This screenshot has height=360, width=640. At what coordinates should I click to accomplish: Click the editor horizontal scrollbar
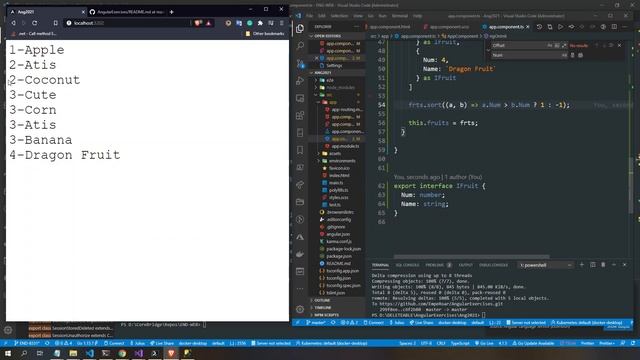(471, 257)
